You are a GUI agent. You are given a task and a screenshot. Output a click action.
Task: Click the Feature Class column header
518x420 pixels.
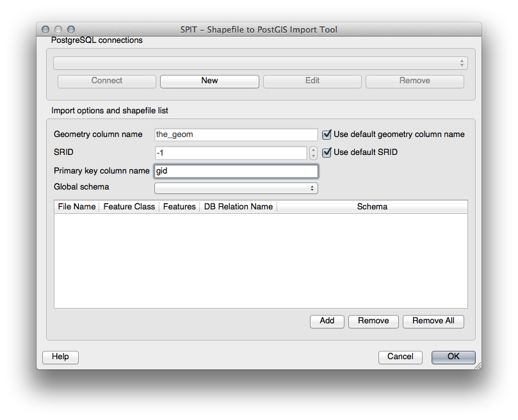tap(129, 207)
